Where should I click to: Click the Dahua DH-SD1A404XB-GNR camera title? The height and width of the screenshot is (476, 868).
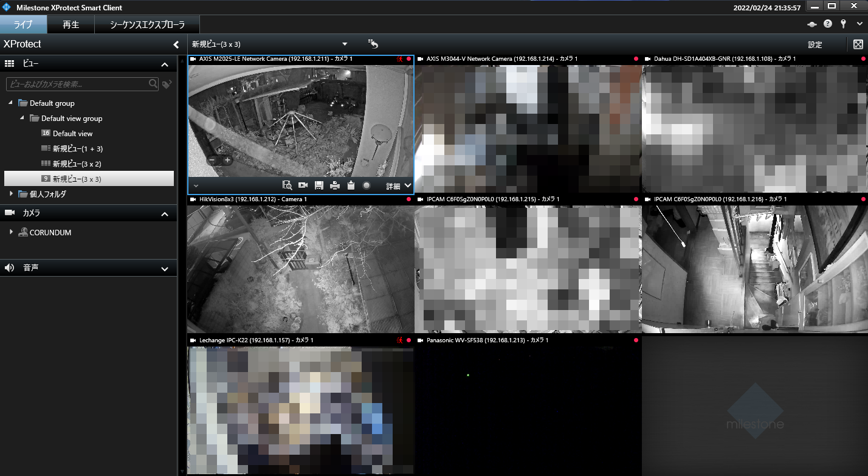[725, 59]
